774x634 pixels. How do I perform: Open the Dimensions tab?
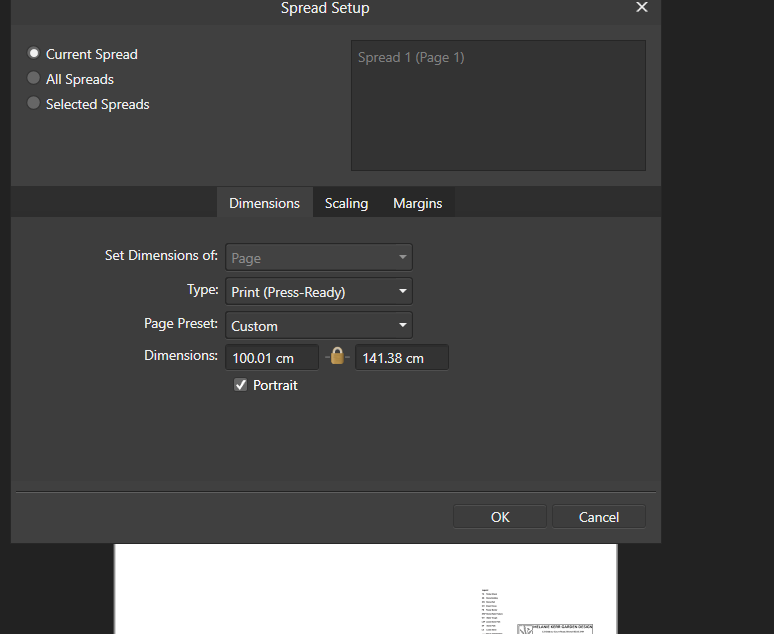[x=265, y=203]
